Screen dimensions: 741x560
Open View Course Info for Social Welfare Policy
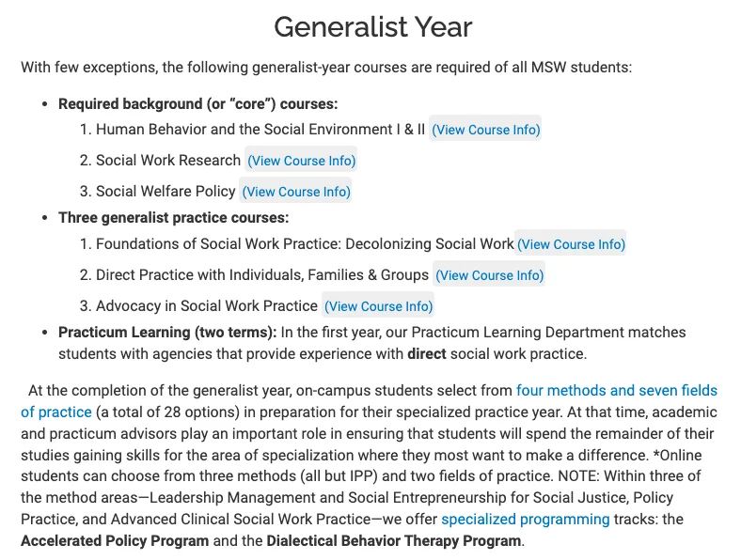pyautogui.click(x=295, y=192)
